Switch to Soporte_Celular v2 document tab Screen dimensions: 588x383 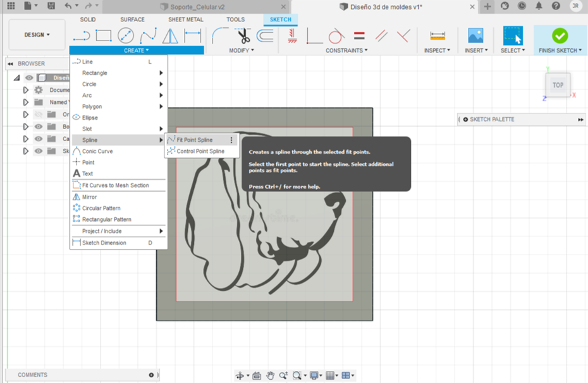pyautogui.click(x=192, y=6)
